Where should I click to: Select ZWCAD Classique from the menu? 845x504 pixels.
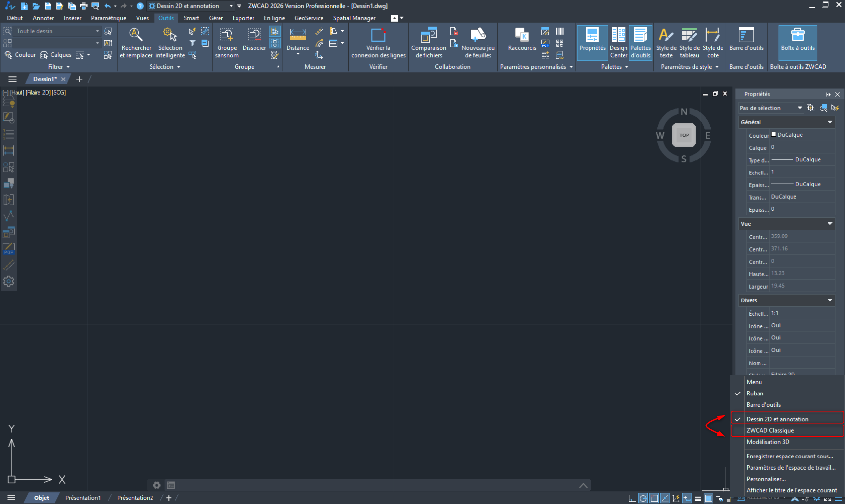click(770, 430)
